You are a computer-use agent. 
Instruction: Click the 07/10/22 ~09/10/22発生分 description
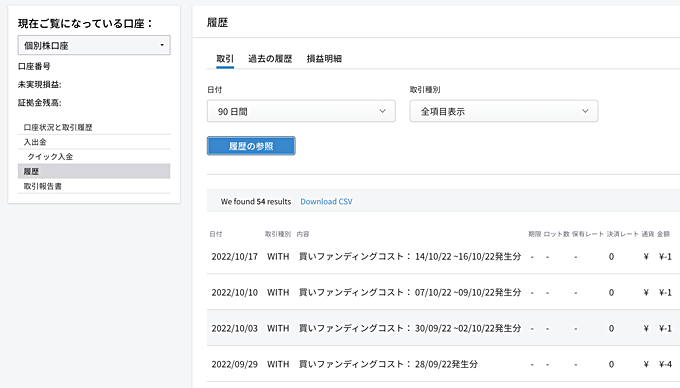(x=410, y=293)
